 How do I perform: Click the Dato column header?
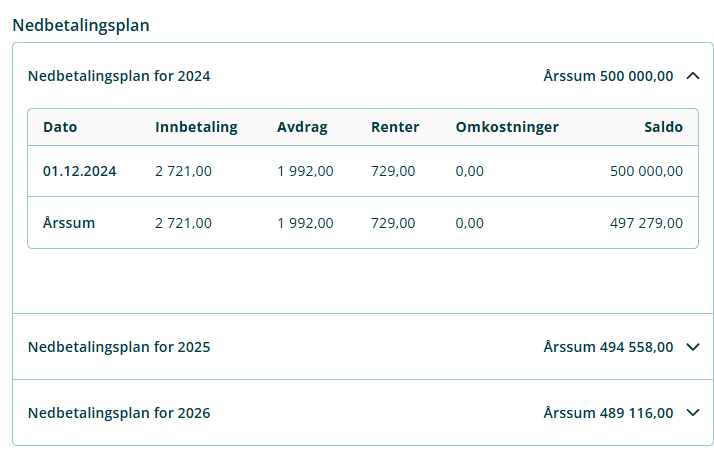pos(60,127)
